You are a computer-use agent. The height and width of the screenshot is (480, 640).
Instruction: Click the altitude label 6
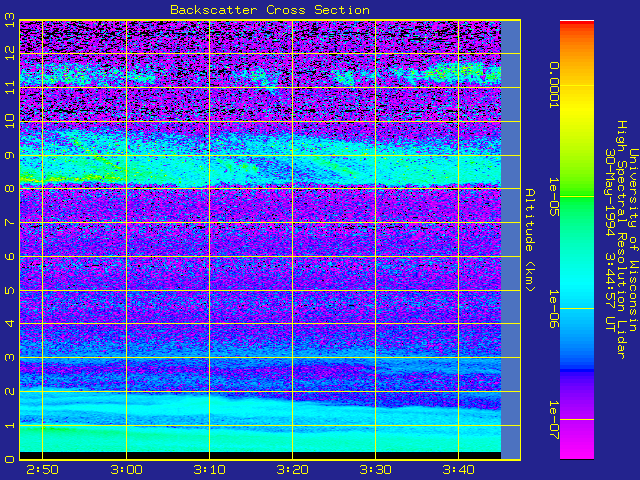10,256
